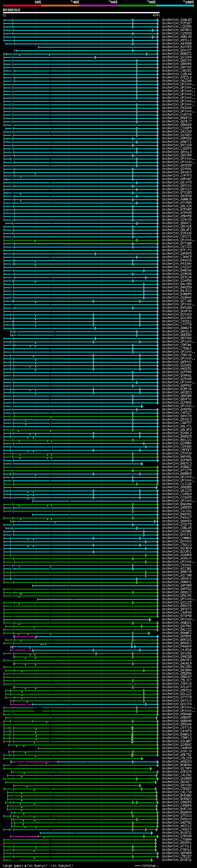Select hit label UniRef100_Q2I164
Screen dimensions: 197x868
click(x=177, y=57)
